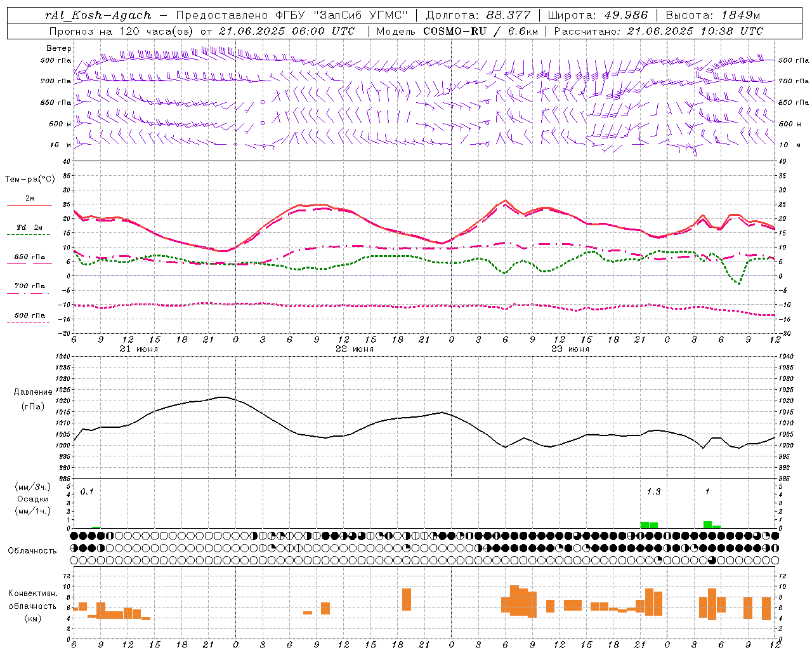Click the latitude value Широта: 49.986
This screenshot has width=812, height=650.
coord(598,15)
